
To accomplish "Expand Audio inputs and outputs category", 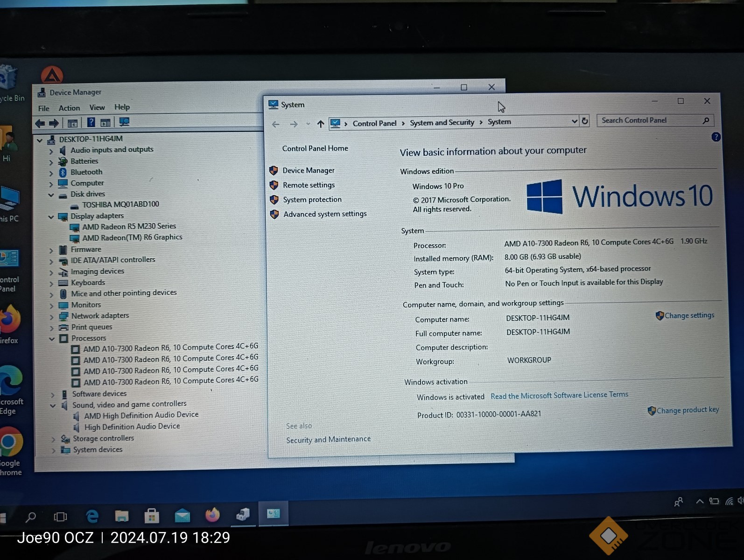I will click(51, 151).
